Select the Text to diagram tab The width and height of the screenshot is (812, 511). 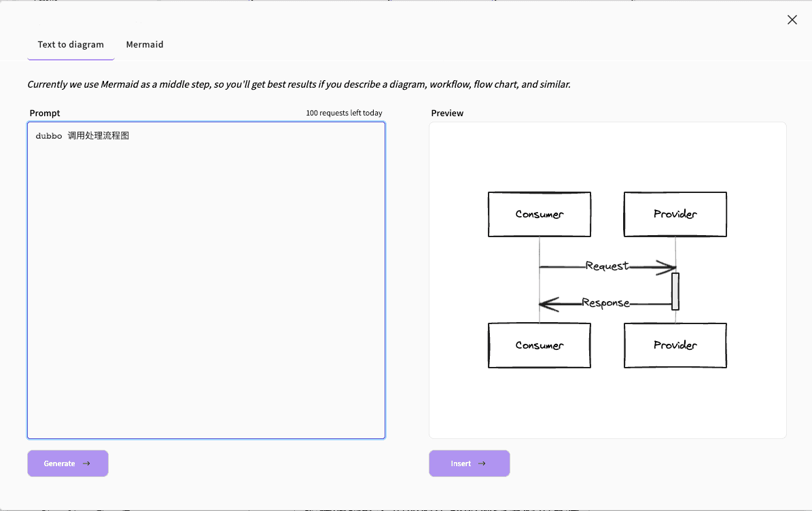point(71,45)
